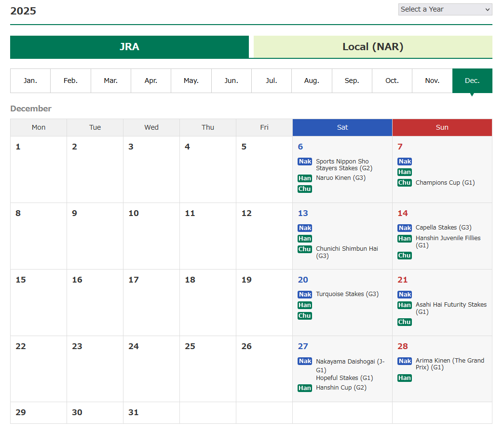Select the Oct. month tab

click(392, 81)
